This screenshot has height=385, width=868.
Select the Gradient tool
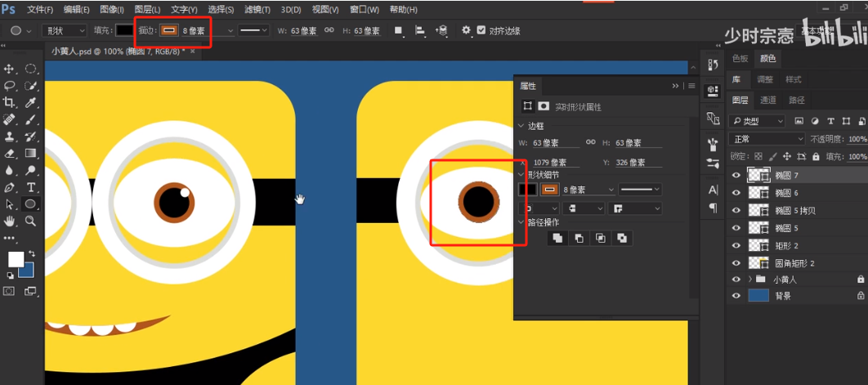click(31, 154)
